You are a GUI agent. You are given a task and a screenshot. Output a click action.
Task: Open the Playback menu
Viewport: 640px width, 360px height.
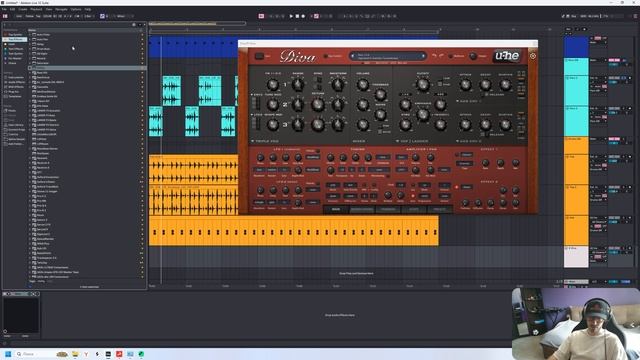point(36,9)
